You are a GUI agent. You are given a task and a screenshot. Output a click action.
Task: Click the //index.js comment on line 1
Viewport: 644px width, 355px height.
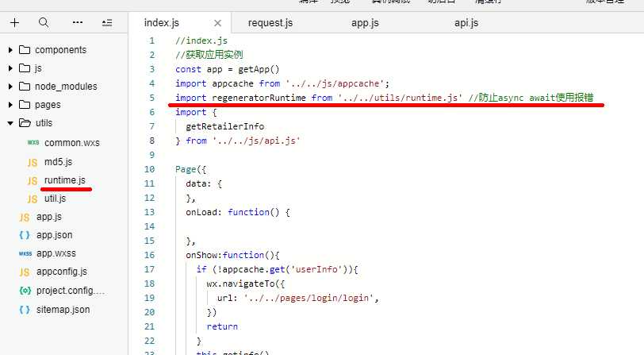(201, 41)
